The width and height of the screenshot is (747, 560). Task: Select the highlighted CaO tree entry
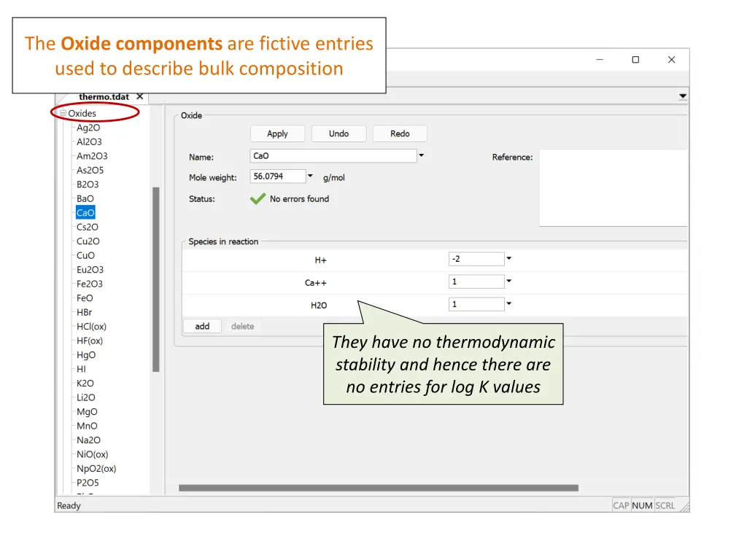85,213
